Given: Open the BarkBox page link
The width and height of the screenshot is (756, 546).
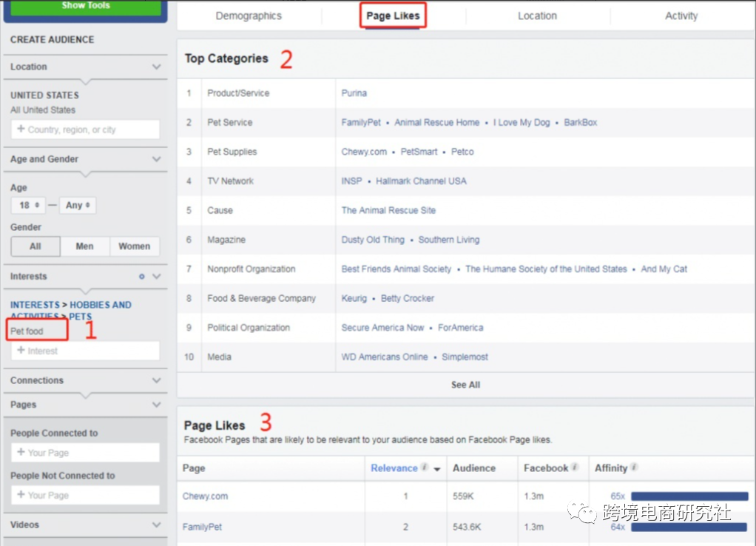Looking at the screenshot, I should pyautogui.click(x=581, y=123).
